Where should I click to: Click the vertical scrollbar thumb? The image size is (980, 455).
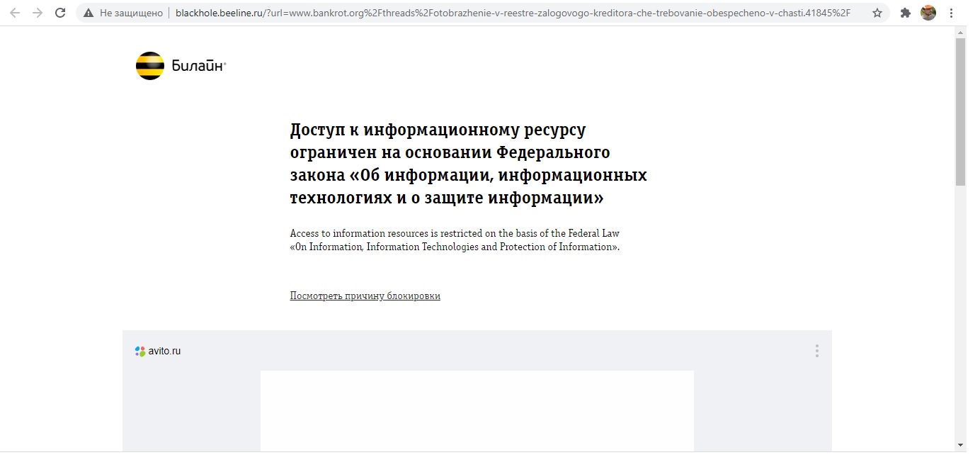960,111
